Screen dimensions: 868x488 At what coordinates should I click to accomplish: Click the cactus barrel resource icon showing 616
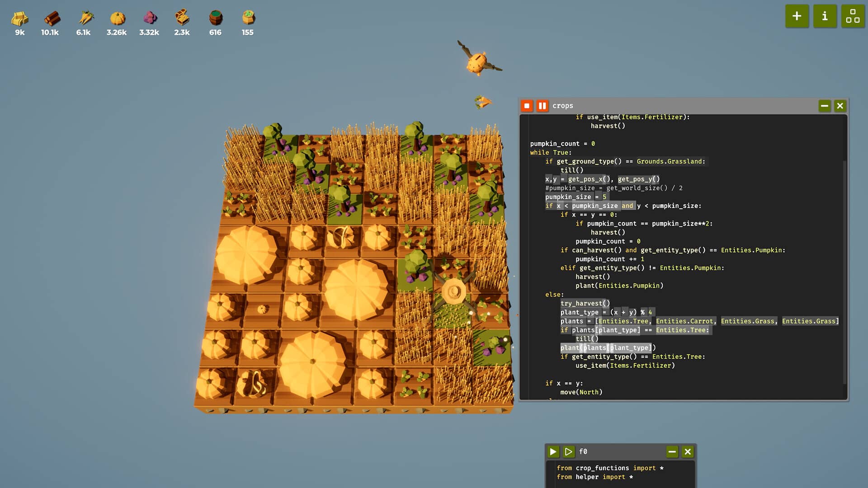216,18
